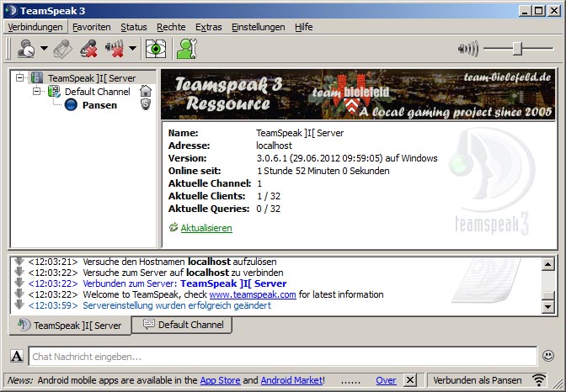Open contacts manager green person icon
Screen dimensions: 566x392
[x=187, y=48]
